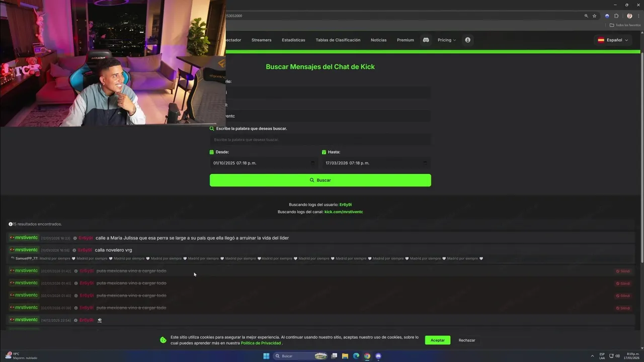Click the emote on 14/12/2025 22:54 message

[99, 320]
